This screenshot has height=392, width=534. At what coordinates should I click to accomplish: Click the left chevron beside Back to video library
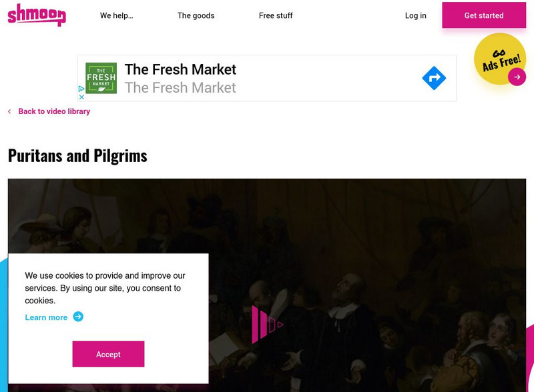pyautogui.click(x=9, y=111)
